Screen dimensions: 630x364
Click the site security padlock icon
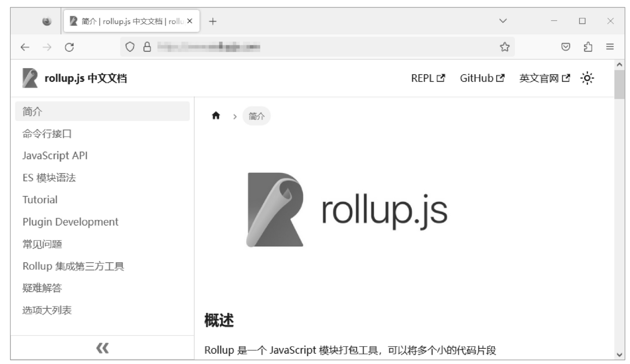point(147,47)
